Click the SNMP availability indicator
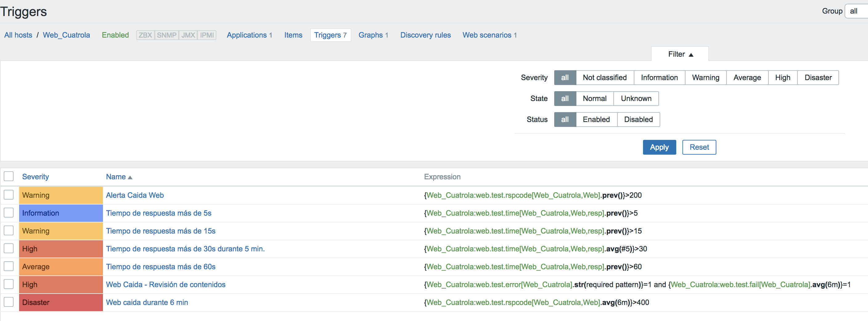This screenshot has width=868, height=321. pyautogui.click(x=166, y=35)
